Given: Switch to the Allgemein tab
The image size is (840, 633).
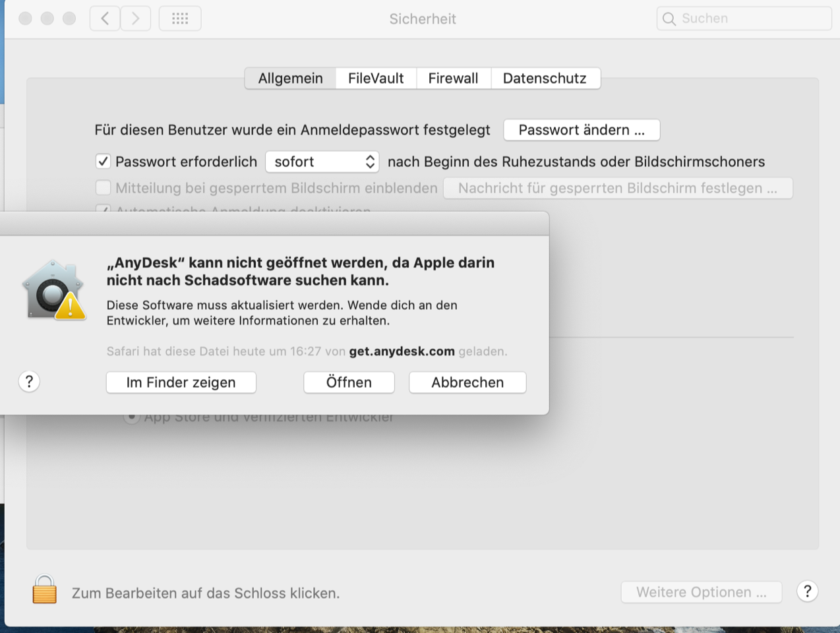Looking at the screenshot, I should [291, 78].
